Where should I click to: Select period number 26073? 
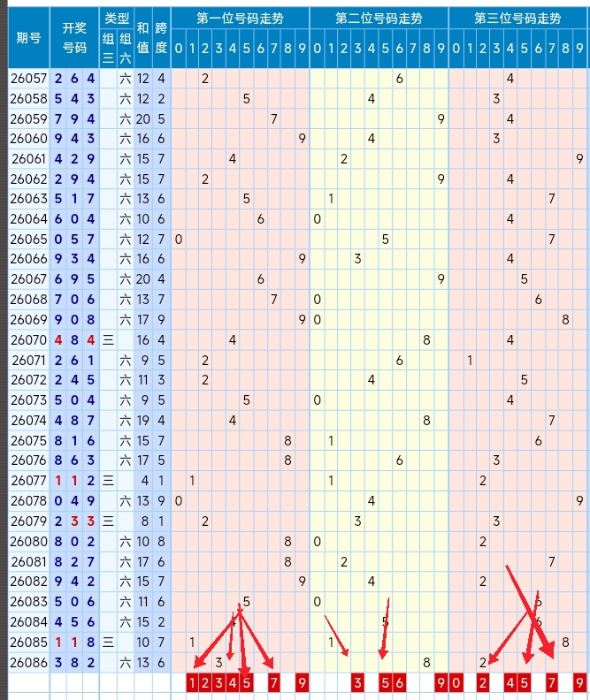click(x=28, y=400)
